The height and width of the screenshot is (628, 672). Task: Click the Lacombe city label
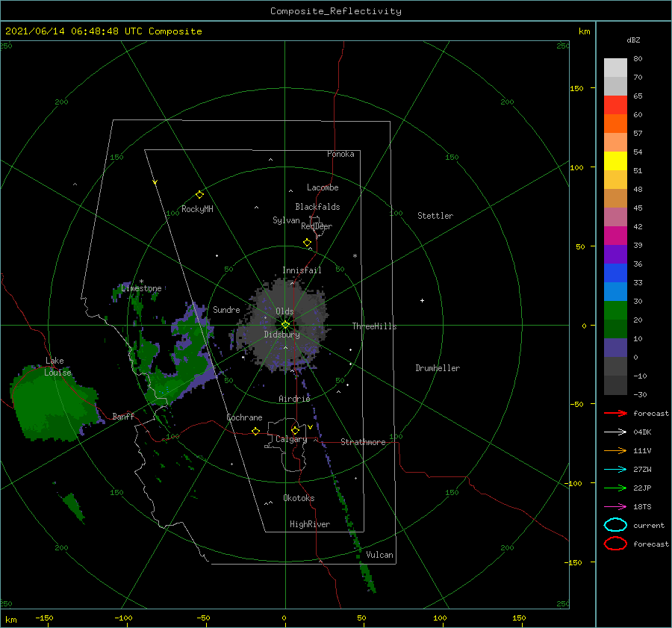pos(323,187)
